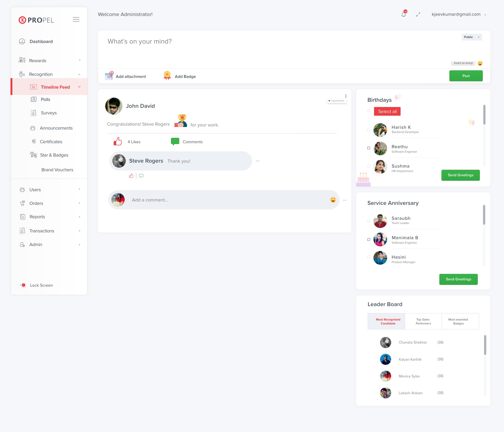Switch to Most awarded Badges leaderboard tab
Viewport: 504px width, 432px height.
[x=458, y=321]
